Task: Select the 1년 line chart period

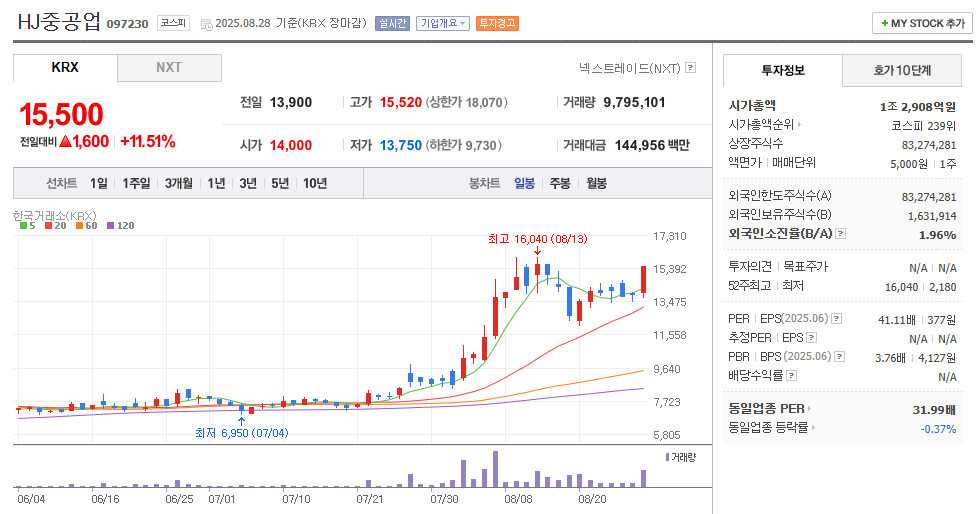Action: click(216, 183)
